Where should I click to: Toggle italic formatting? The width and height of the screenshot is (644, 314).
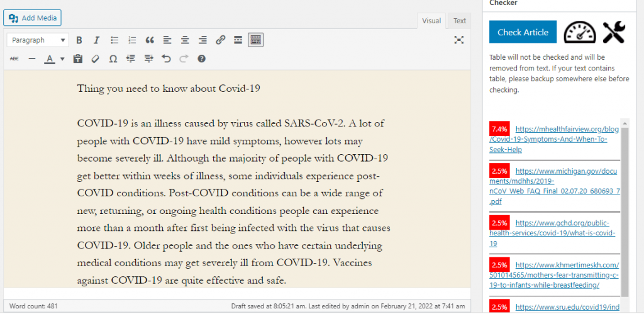tap(96, 40)
